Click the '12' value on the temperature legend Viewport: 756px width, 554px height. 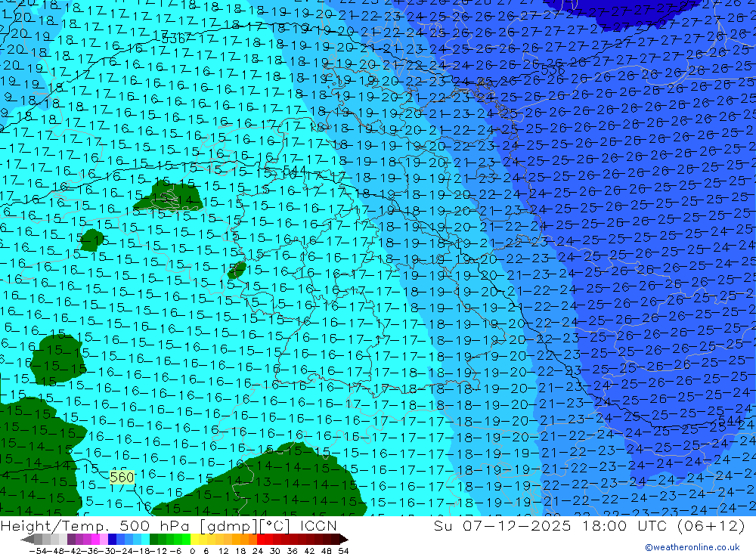tap(224, 551)
